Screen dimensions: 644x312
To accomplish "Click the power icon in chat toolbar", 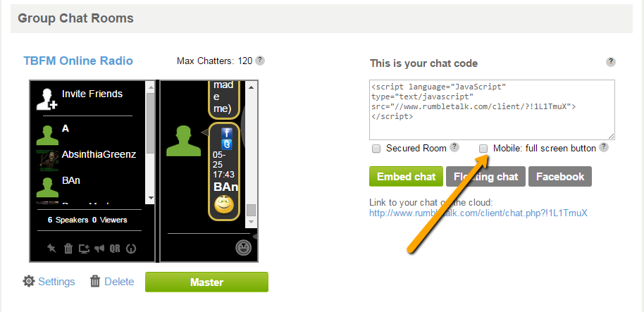I will point(131,249).
